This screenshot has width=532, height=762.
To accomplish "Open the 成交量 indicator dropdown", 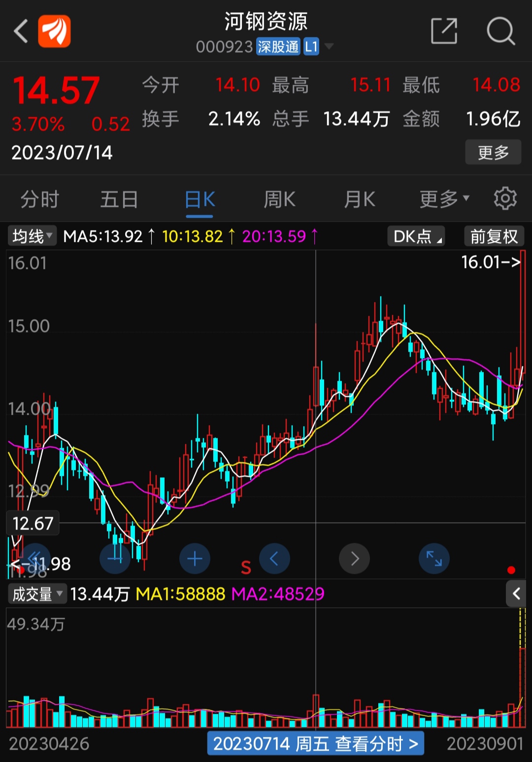I will point(37,594).
